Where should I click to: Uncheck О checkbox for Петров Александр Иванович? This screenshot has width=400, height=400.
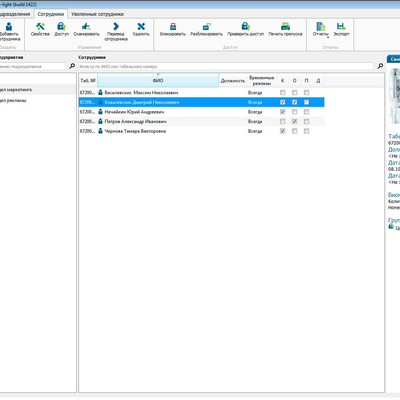[295, 122]
